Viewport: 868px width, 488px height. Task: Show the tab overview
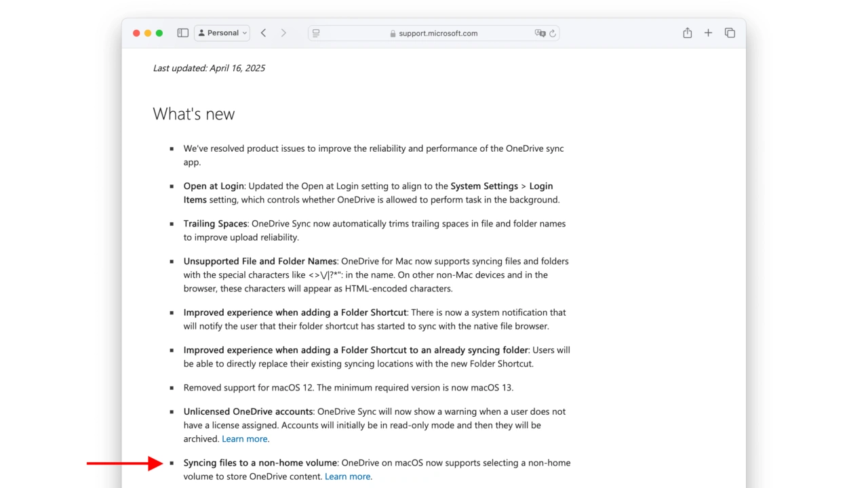point(730,33)
